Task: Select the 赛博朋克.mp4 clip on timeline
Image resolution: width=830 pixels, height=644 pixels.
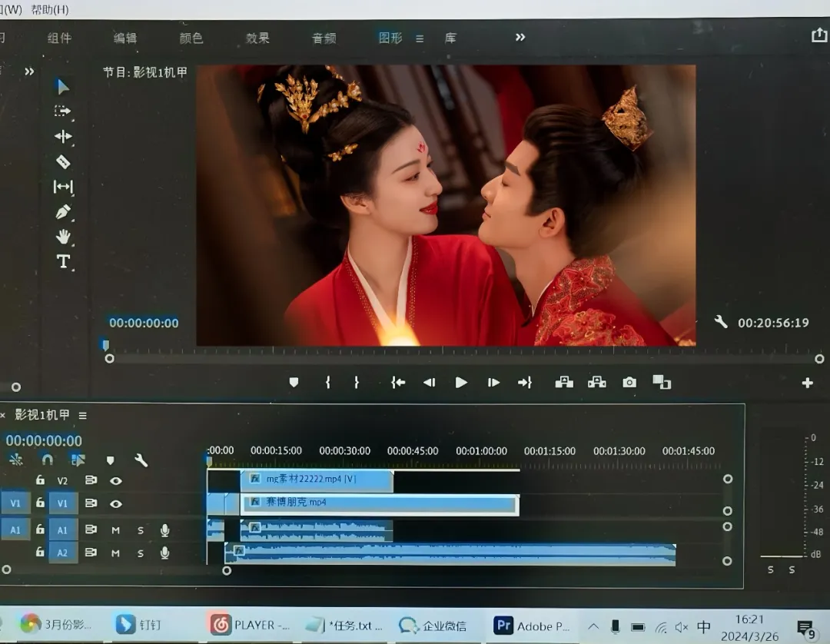Action: (x=380, y=503)
